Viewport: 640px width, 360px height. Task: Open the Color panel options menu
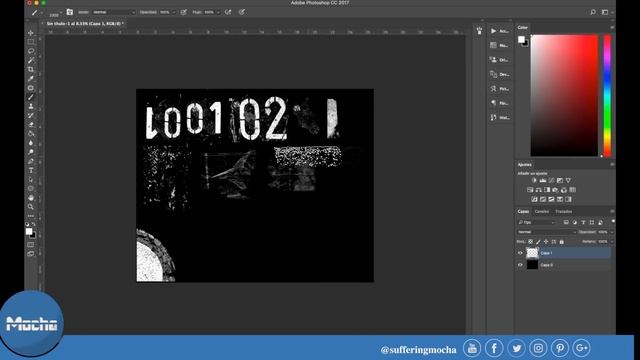coord(612,27)
